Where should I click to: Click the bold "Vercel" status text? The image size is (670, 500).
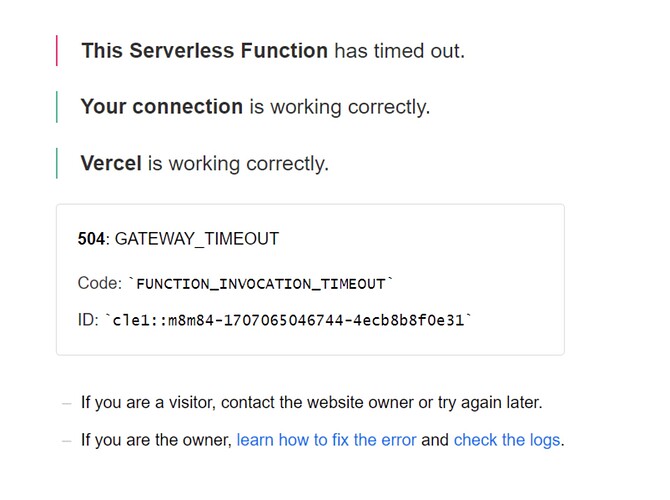tap(111, 163)
